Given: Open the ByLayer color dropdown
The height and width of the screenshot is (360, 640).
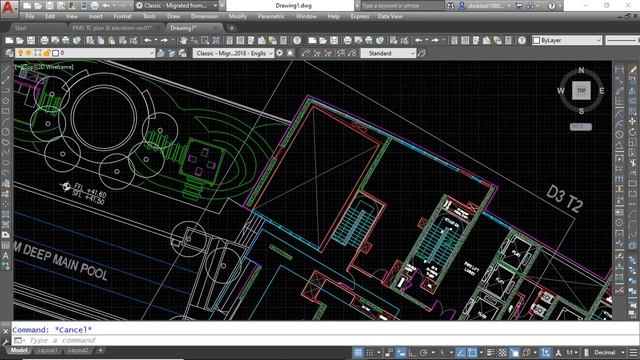Looking at the screenshot, I should pyautogui.click(x=599, y=40).
